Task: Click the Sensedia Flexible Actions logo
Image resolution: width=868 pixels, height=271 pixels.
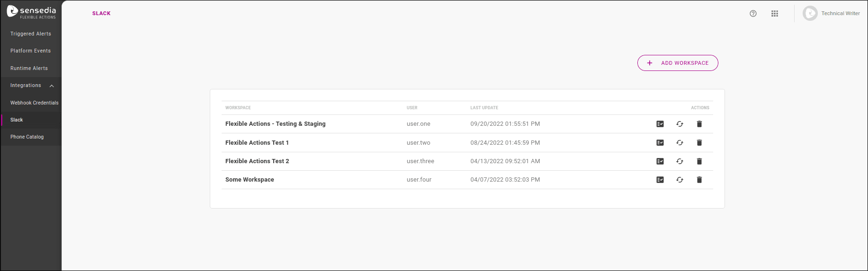Action: coord(31,12)
